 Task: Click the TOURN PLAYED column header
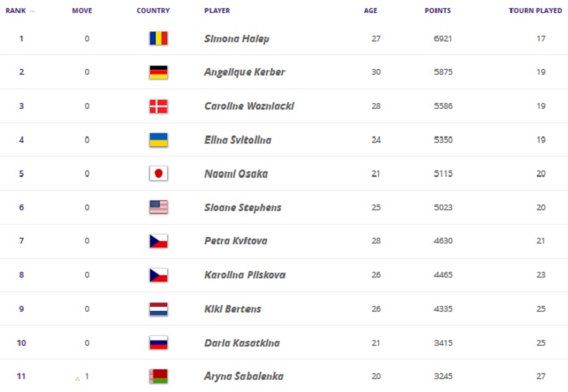[535, 11]
